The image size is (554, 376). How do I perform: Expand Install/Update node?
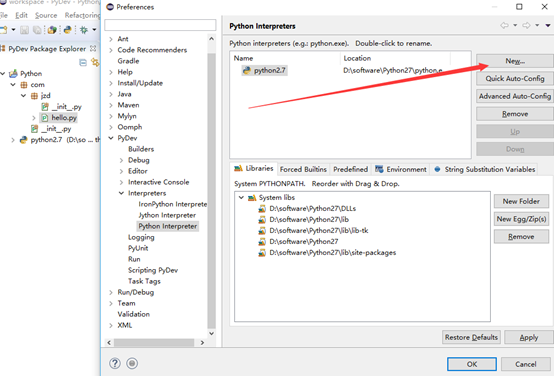111,83
